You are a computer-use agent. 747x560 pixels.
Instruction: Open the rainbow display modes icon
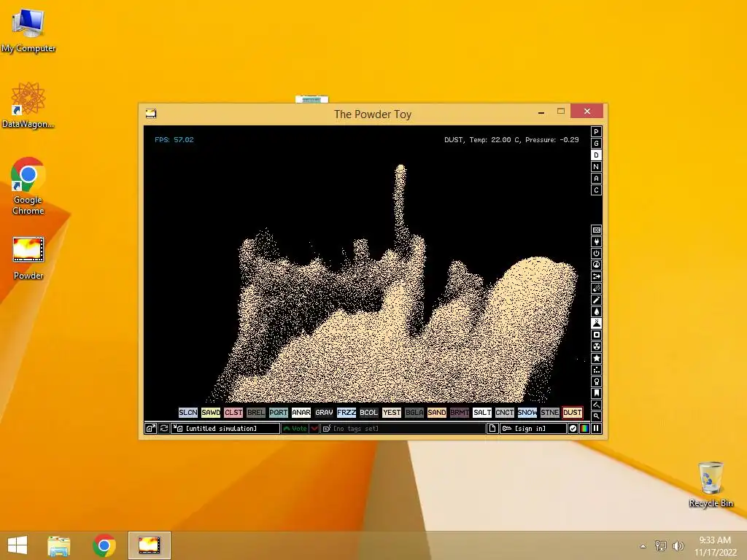point(584,429)
